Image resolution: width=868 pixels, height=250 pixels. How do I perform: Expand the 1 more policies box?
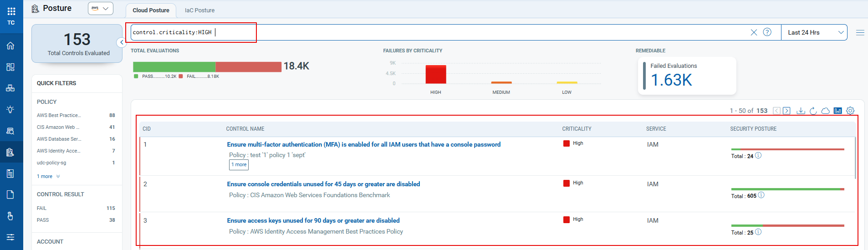(239, 165)
